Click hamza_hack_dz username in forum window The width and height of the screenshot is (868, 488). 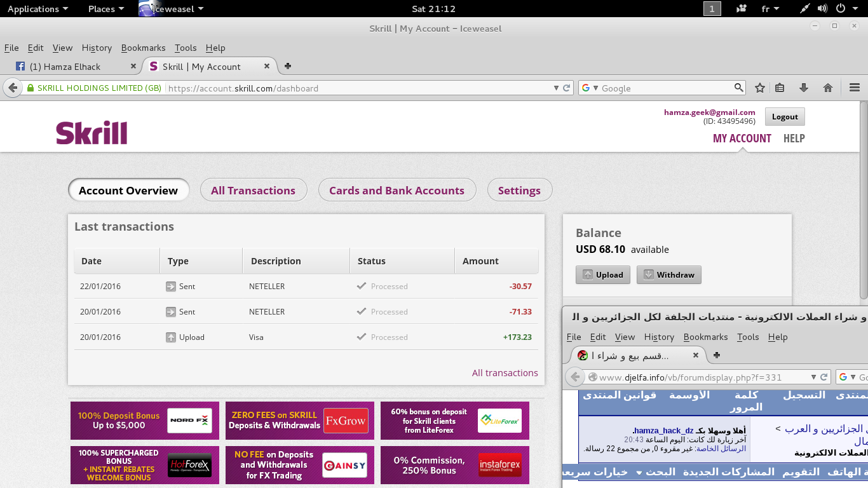coord(665,430)
